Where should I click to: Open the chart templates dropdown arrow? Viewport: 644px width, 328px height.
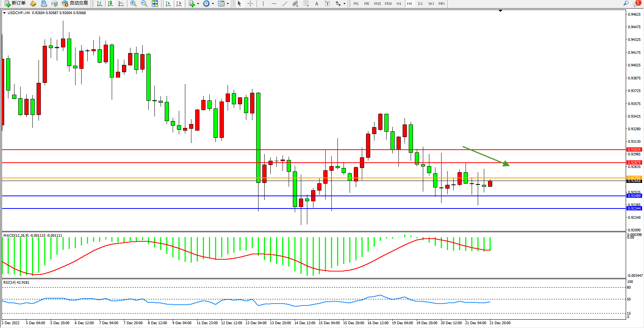point(228,4)
